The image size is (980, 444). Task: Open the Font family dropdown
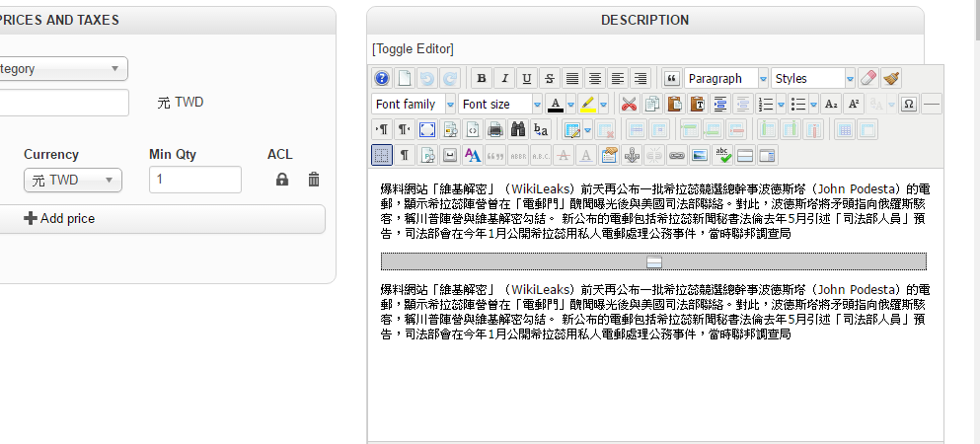[x=414, y=104]
